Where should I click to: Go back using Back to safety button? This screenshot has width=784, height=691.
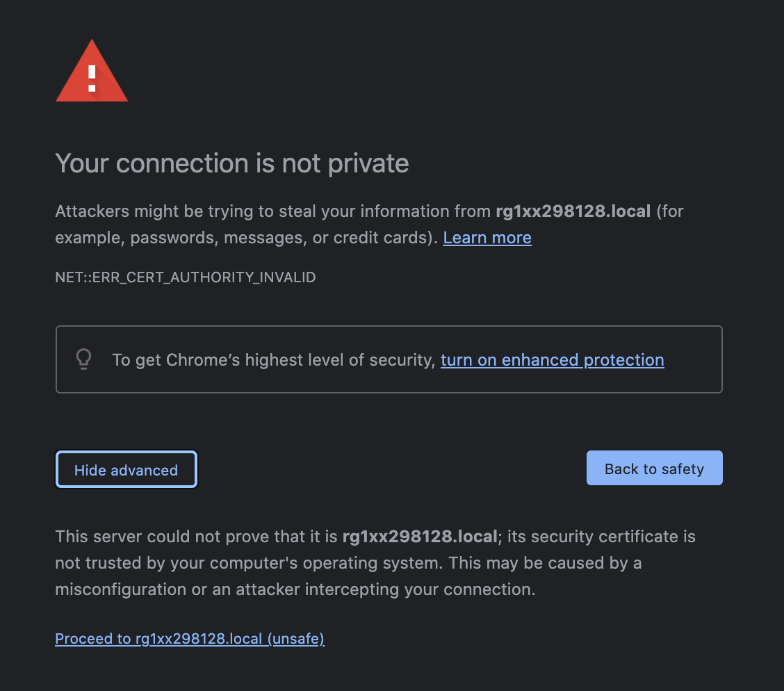(x=654, y=468)
